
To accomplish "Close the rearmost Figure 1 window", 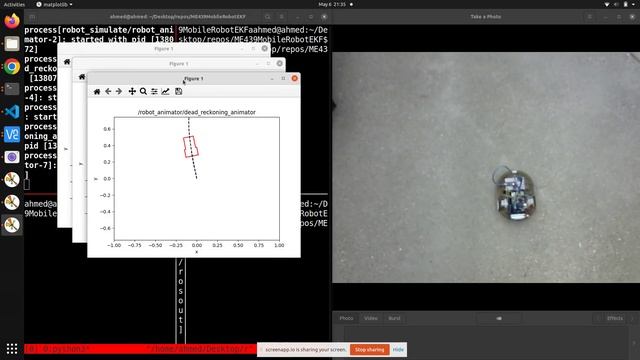I will point(264,49).
